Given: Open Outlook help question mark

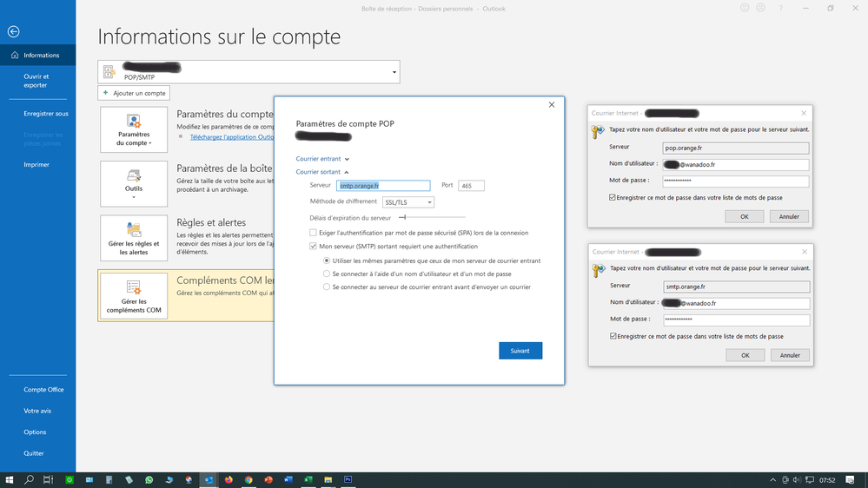Looking at the screenshot, I should click(x=780, y=9).
